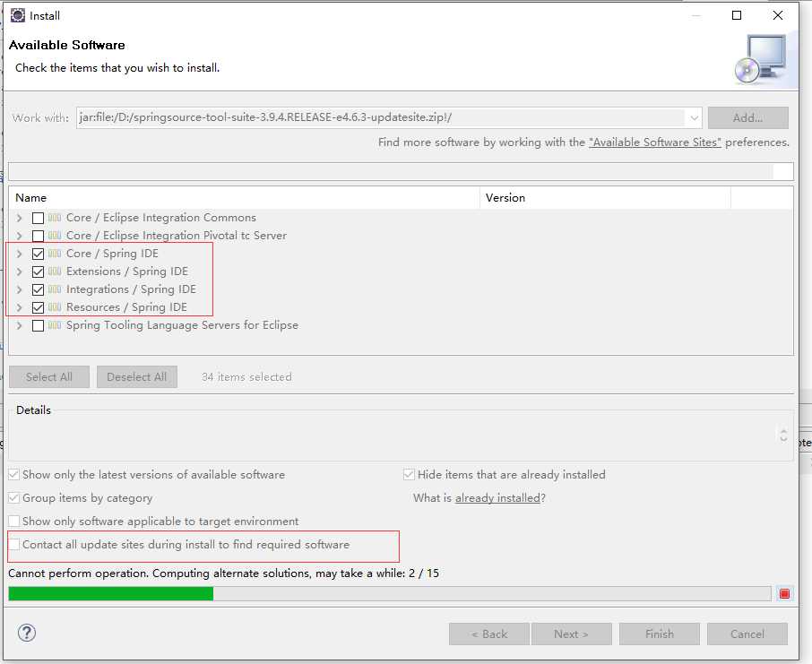Viewport: 812px width, 664px height.
Task: Open the help question mark icon
Action: tap(26, 633)
